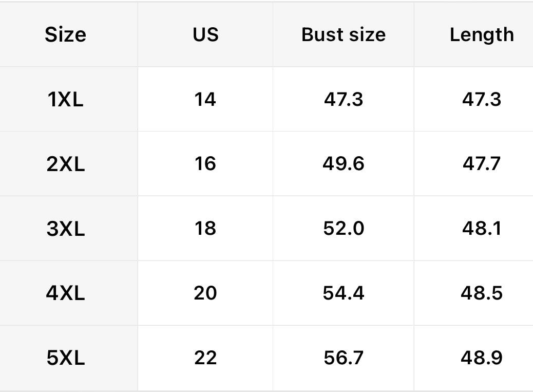Select the 52.0 bust size cell

coord(343,229)
